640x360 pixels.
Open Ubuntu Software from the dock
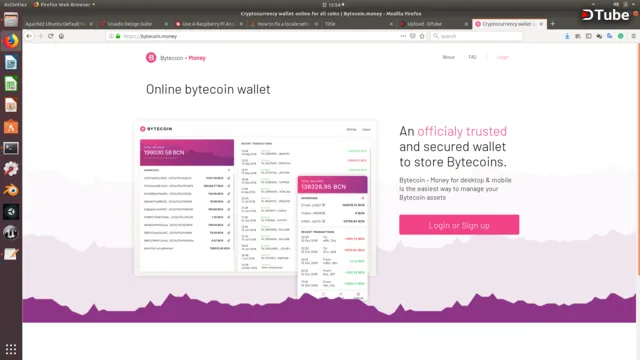click(11, 127)
